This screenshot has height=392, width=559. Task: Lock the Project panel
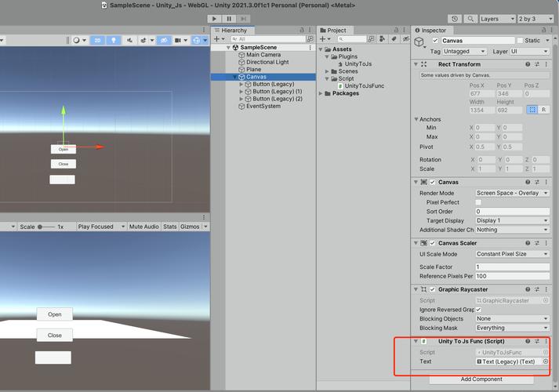[396, 30]
